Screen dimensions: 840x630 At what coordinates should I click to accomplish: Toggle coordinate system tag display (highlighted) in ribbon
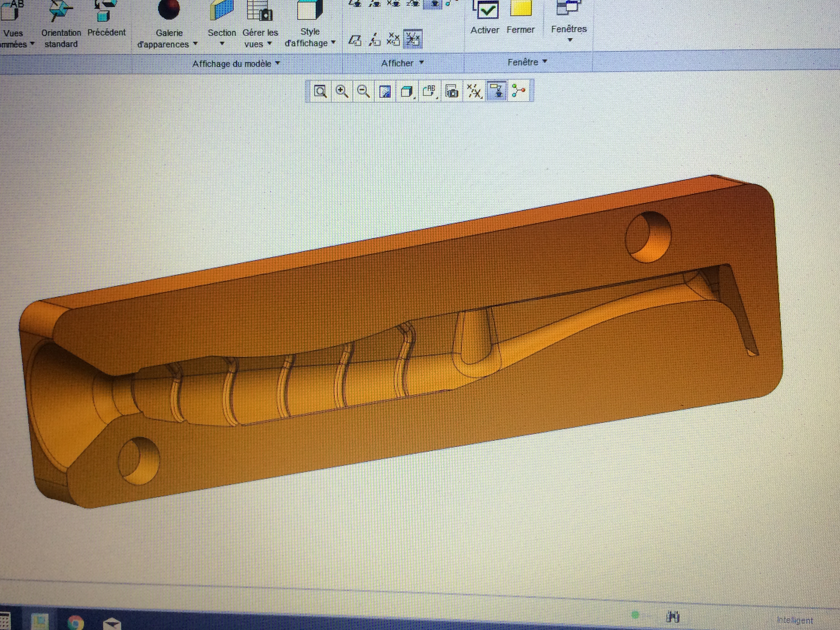tap(412, 39)
